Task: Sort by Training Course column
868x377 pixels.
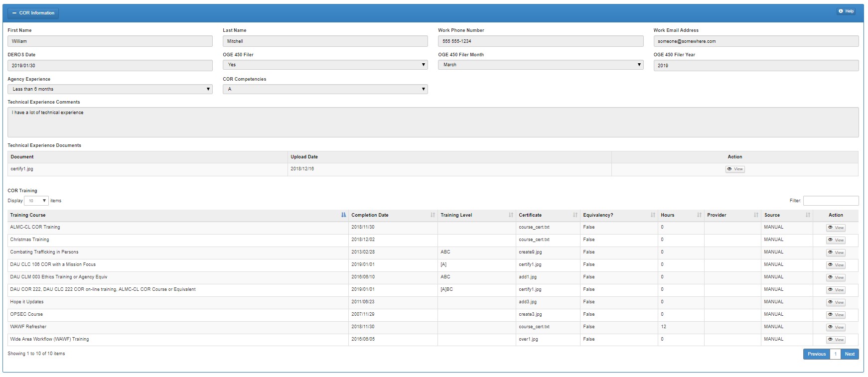Action: 178,215
